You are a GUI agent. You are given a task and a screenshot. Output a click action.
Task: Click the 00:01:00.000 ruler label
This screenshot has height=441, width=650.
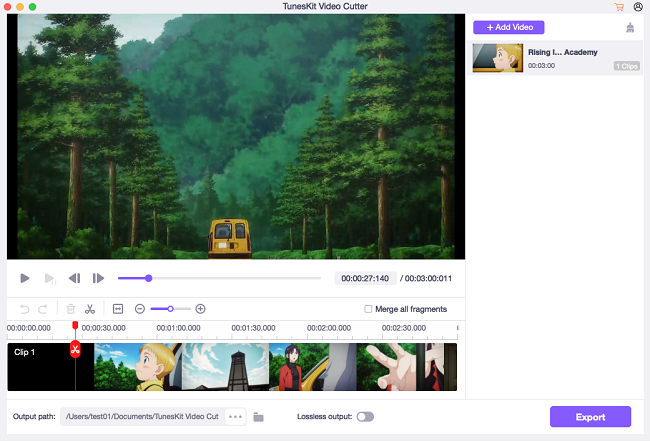(178, 328)
